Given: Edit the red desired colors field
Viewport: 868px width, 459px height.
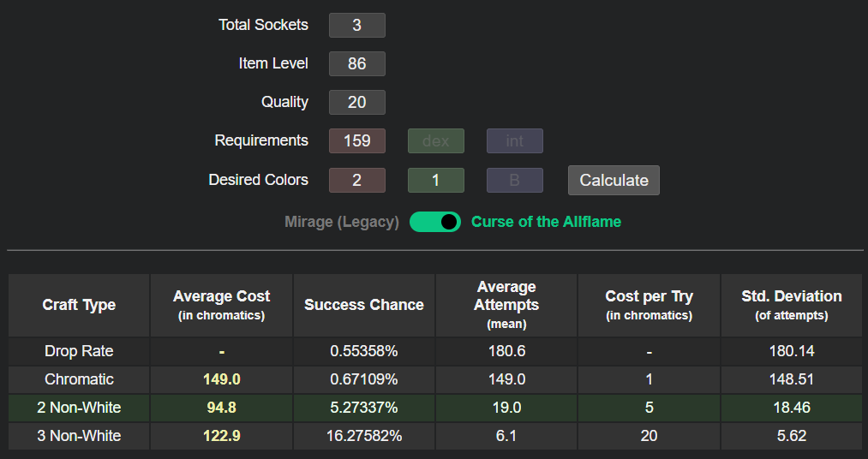Looking at the screenshot, I should pyautogui.click(x=357, y=181).
